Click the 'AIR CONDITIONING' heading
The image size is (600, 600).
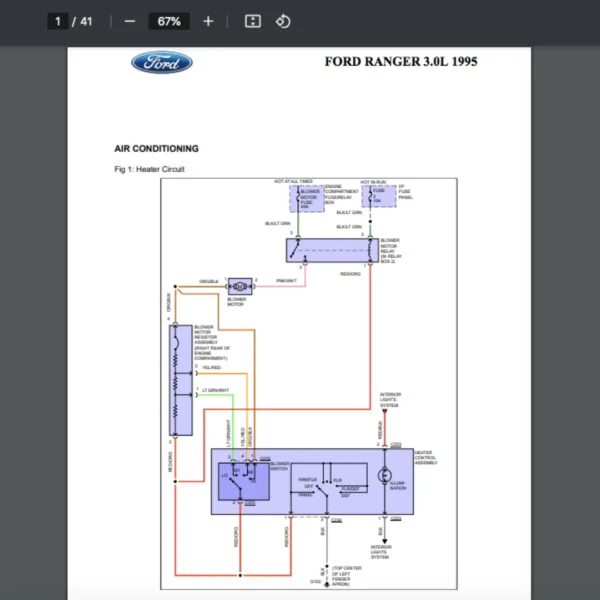156,148
